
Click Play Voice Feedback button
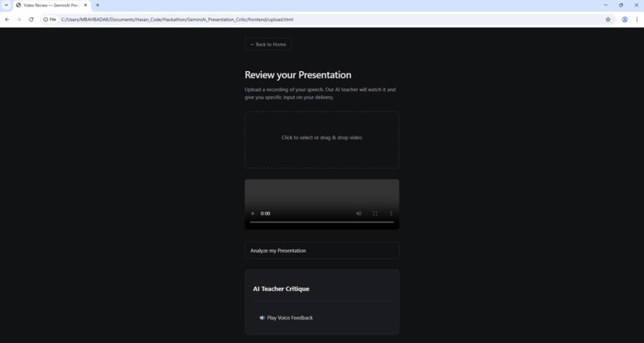[286, 317]
